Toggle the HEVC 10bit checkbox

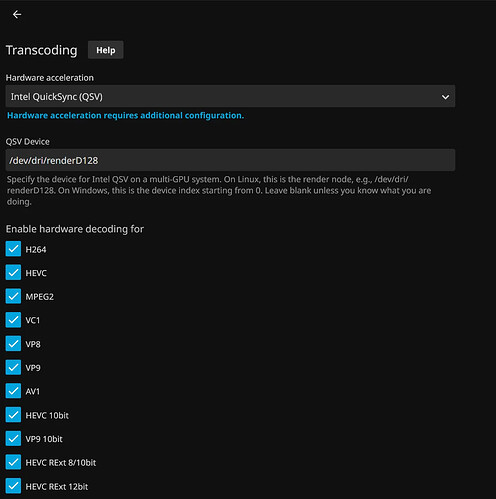pyautogui.click(x=13, y=415)
